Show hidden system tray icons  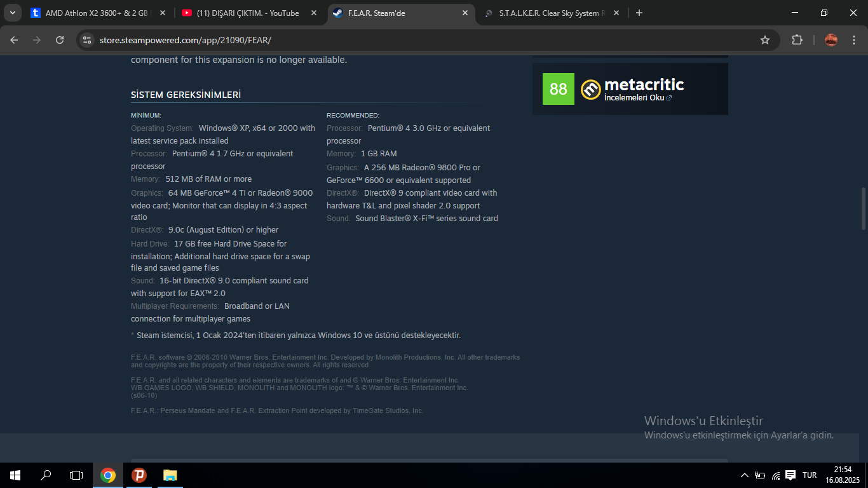[x=745, y=475]
